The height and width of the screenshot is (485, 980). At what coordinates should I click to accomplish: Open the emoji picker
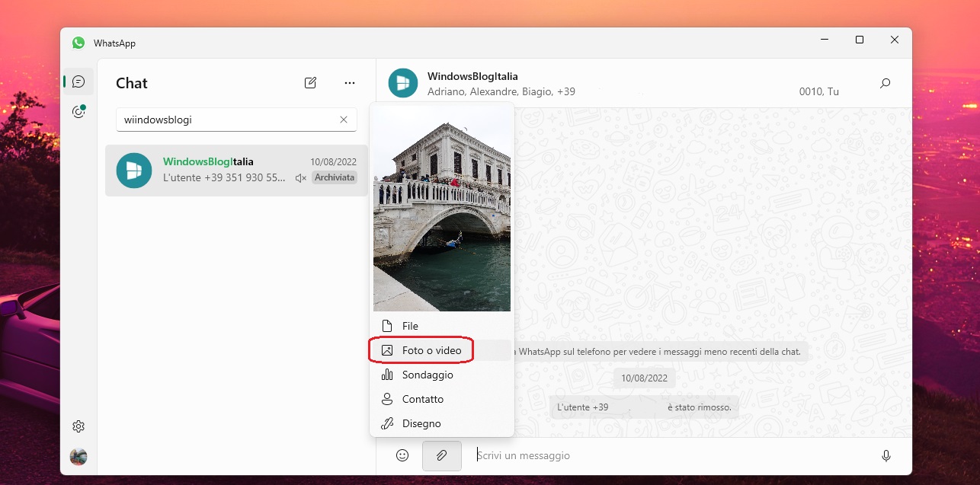point(402,455)
